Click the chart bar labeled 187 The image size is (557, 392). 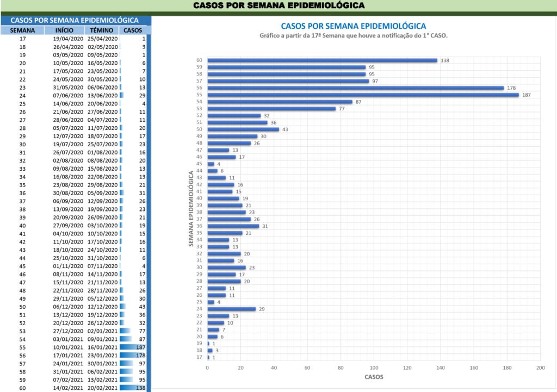363,95
